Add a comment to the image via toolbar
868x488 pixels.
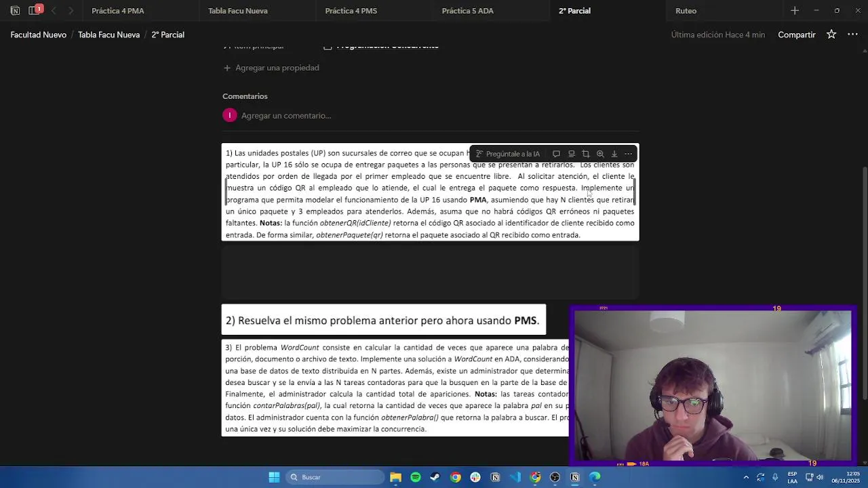[x=556, y=154]
